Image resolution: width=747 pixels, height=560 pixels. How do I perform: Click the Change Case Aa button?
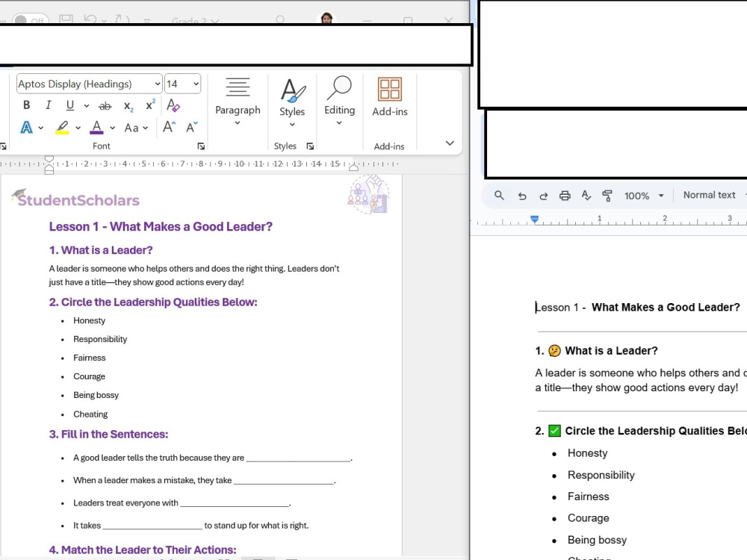pyautogui.click(x=131, y=128)
